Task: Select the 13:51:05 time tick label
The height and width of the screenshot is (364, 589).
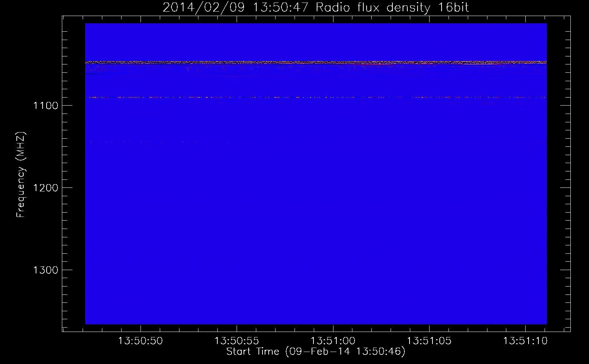Action: point(429,341)
